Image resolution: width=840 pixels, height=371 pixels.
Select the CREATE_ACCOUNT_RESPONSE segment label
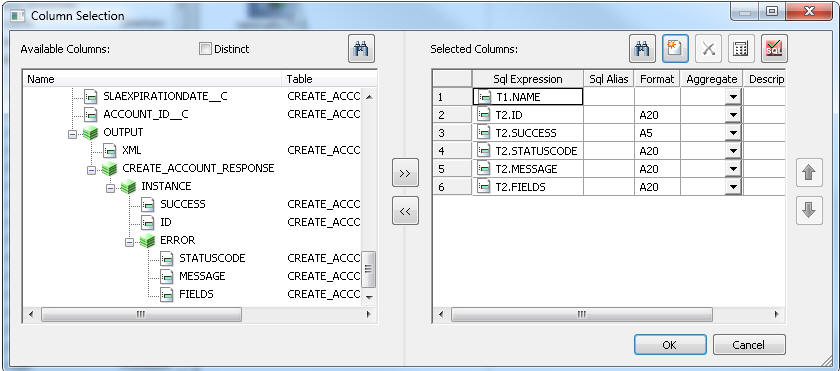coord(198,168)
